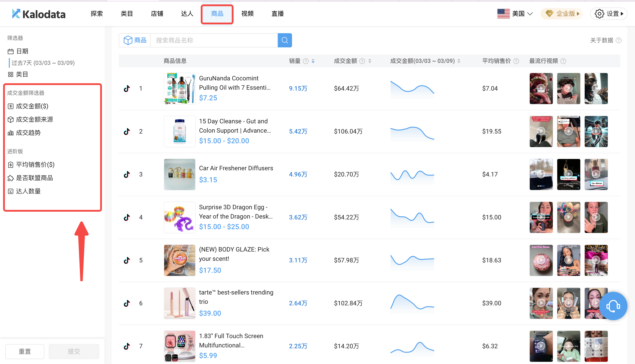Select the 过去7天 date range

[43, 63]
